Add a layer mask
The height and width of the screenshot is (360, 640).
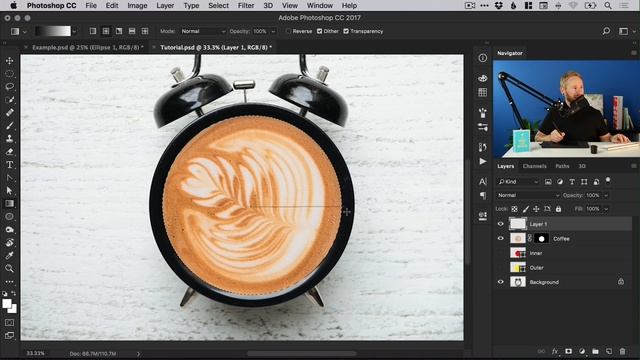tap(569, 351)
